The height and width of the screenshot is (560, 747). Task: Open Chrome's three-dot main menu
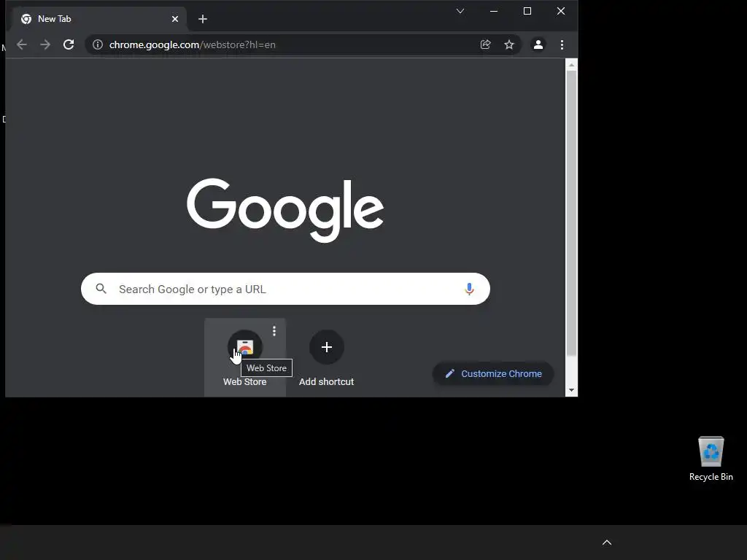(562, 44)
